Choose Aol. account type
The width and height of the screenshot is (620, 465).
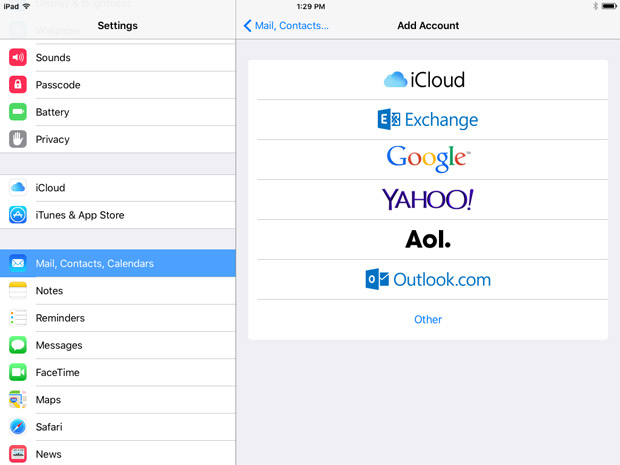point(428,239)
